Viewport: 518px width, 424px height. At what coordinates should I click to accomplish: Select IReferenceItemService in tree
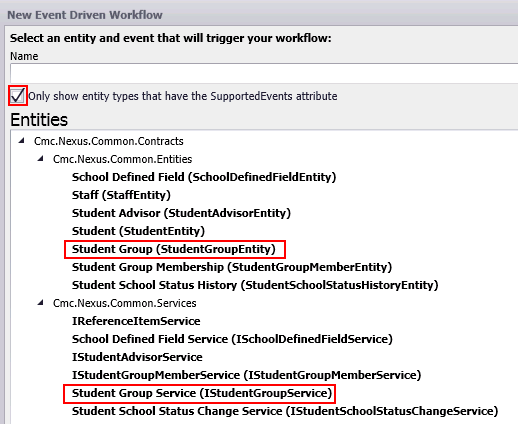pos(136,321)
